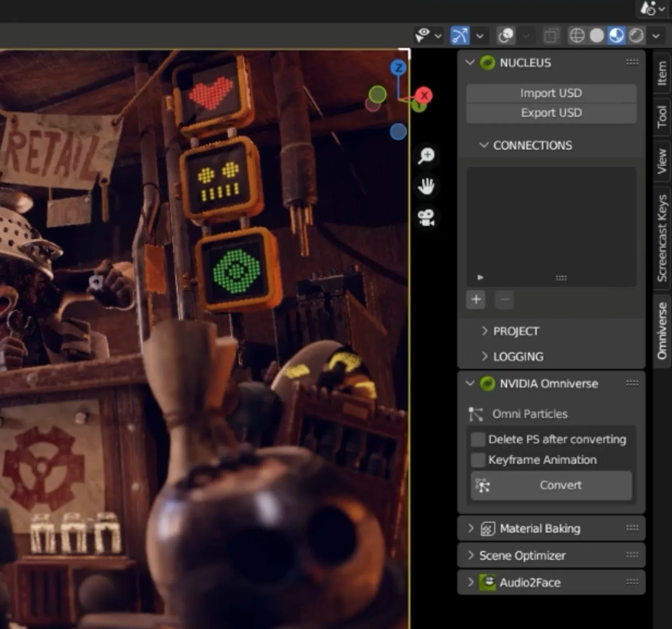Collapse the CONNECTIONS subpanel
This screenshot has height=629, width=672.
point(484,145)
